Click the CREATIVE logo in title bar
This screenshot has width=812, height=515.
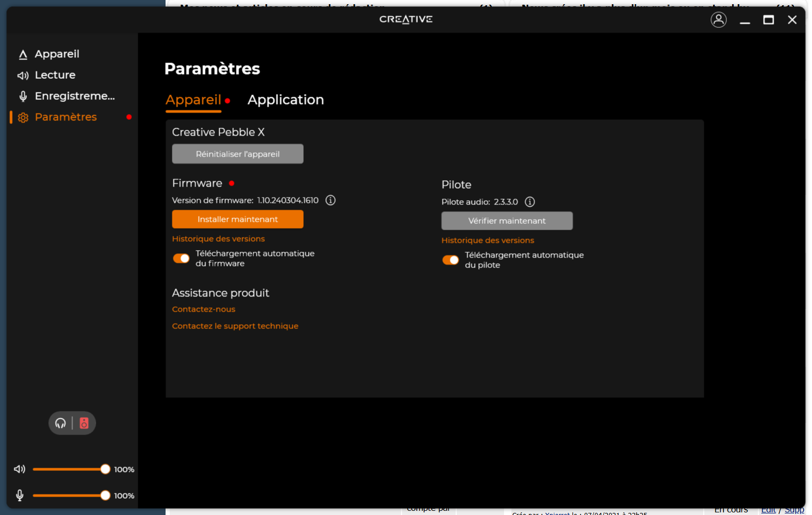[406, 19]
